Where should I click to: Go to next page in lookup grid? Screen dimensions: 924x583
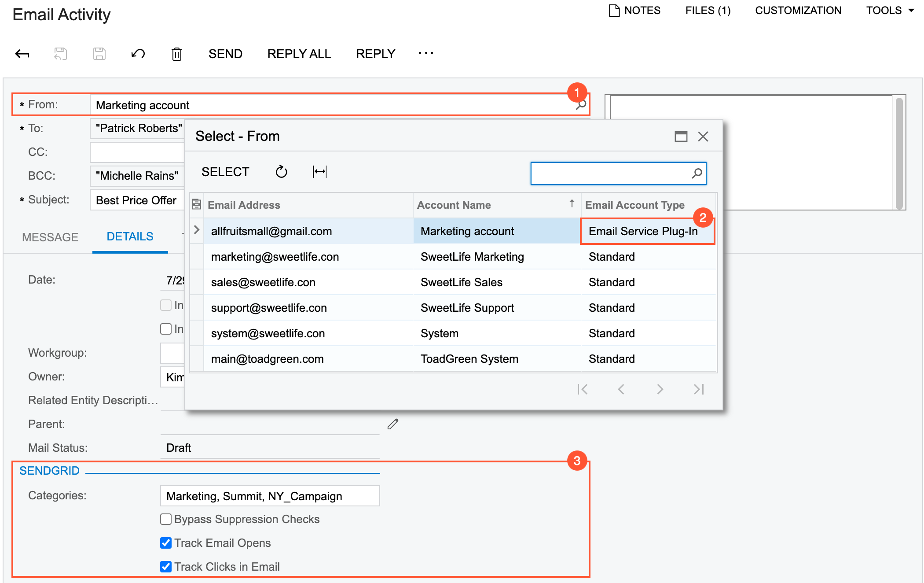click(x=660, y=389)
